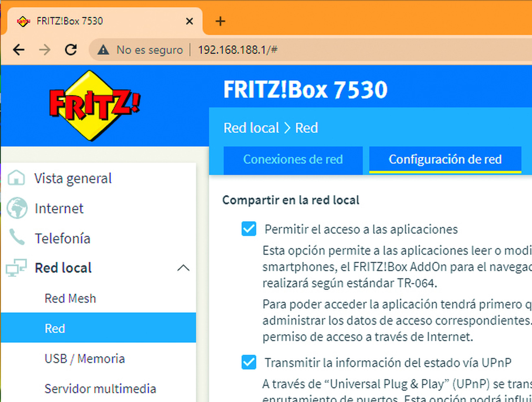
Task: Close the FRITZ!Box 7530 browser tab
Action: point(190,21)
